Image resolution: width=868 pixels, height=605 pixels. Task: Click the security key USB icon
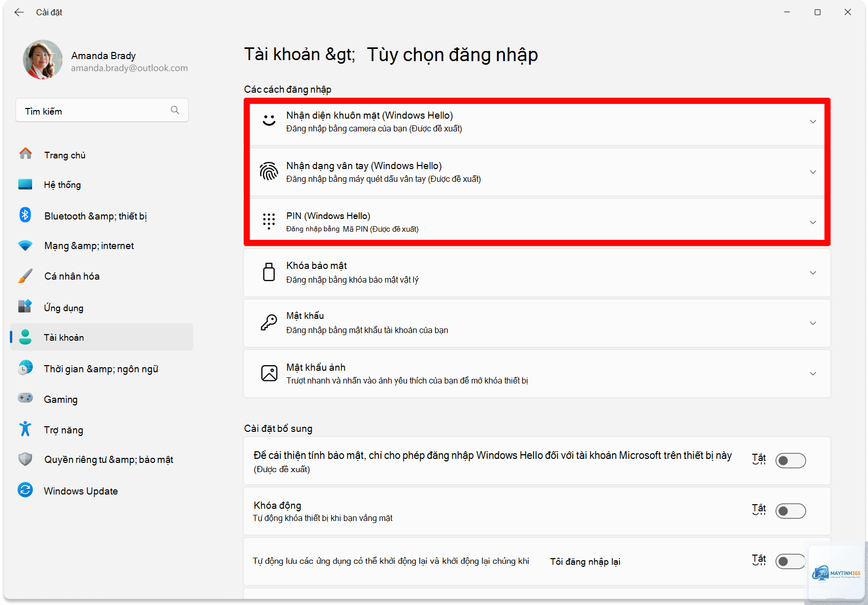(x=269, y=272)
